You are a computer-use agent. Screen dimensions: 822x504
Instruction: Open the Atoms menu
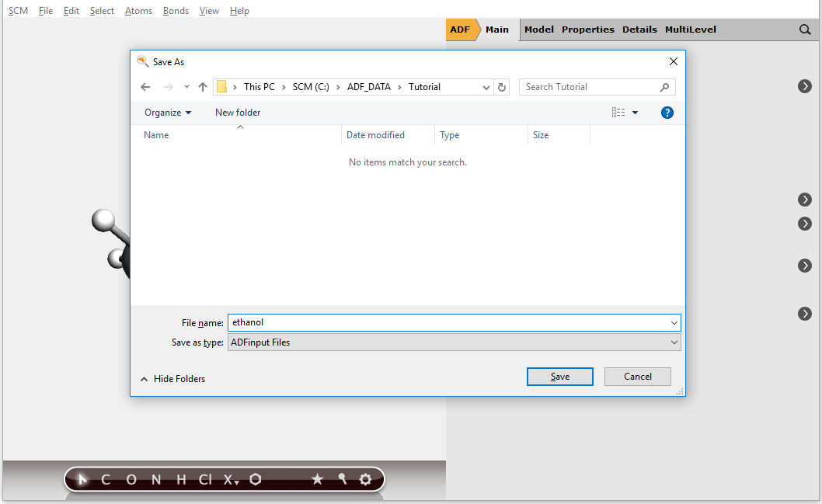coord(138,10)
